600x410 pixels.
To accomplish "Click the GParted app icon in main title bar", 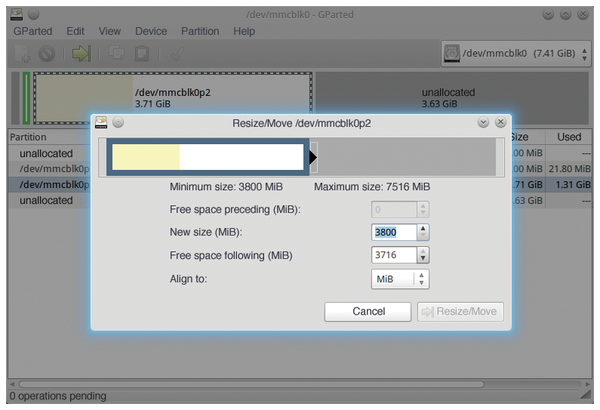I will [17, 15].
